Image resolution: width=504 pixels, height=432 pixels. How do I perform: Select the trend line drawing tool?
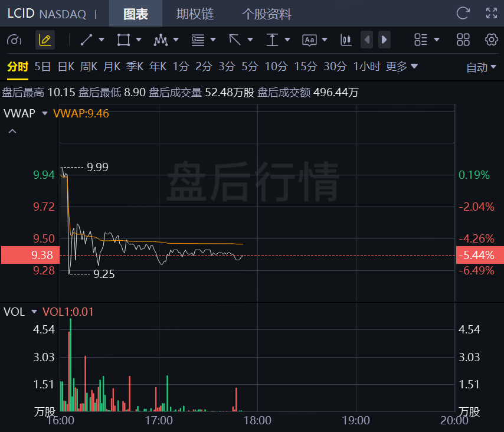point(86,40)
